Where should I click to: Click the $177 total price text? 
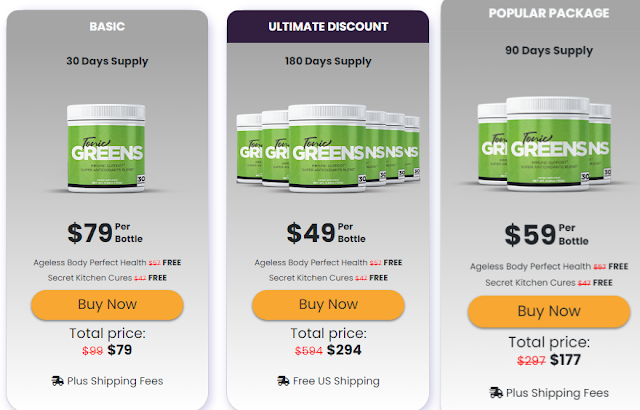(x=565, y=360)
